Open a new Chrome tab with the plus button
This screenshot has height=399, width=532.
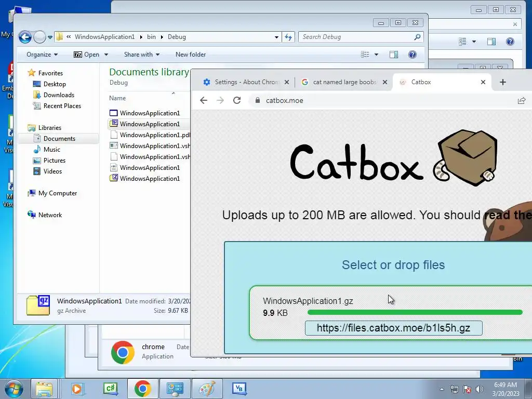pyautogui.click(x=503, y=82)
